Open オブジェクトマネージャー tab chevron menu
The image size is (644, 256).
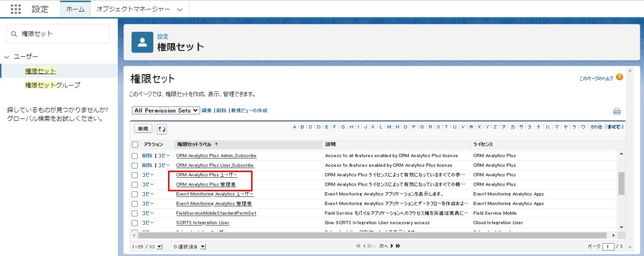(180, 9)
